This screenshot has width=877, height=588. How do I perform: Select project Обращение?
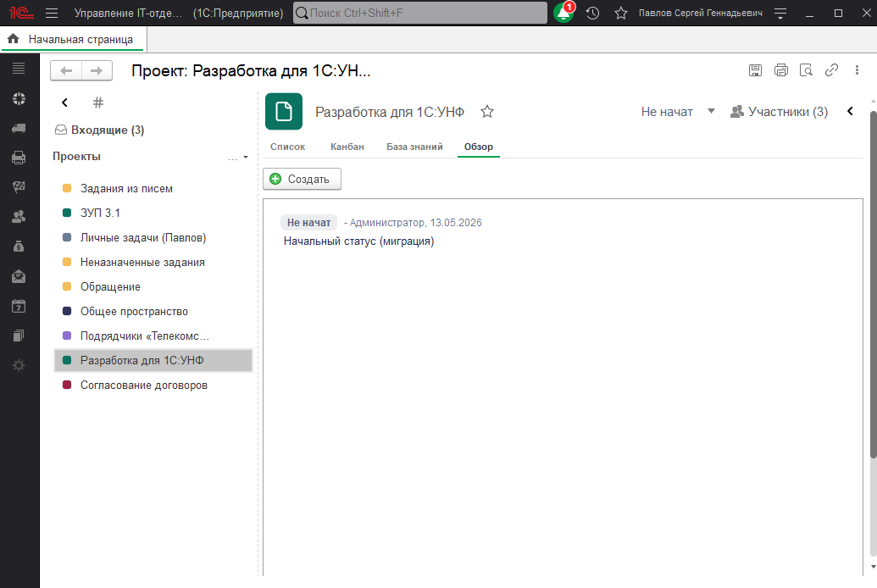tap(153, 287)
